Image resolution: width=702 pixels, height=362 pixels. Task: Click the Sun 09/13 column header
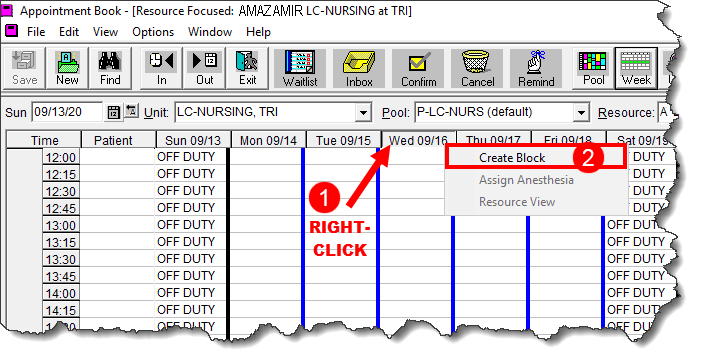193,140
